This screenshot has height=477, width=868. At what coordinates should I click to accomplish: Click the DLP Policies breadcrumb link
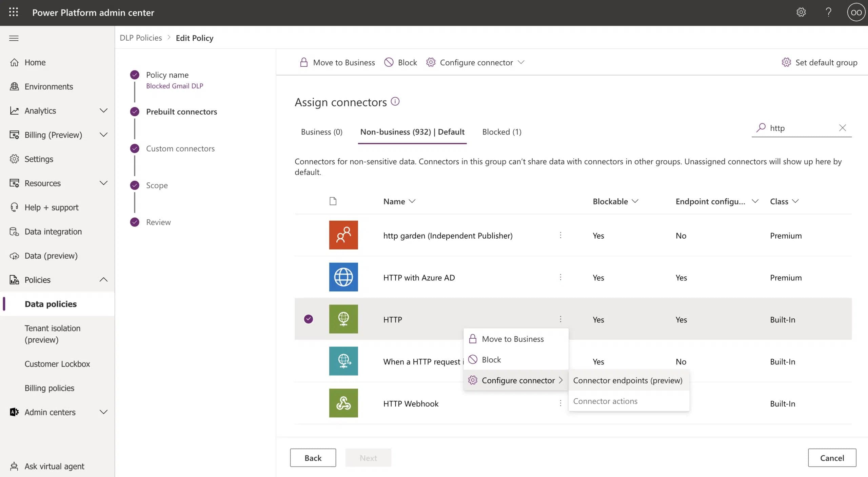point(141,38)
